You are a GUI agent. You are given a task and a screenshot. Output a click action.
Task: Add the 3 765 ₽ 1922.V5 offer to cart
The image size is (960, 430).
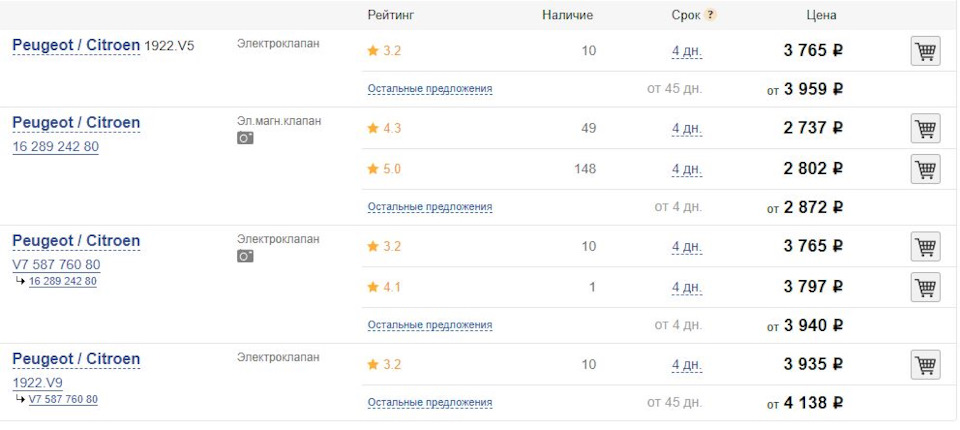point(925,51)
